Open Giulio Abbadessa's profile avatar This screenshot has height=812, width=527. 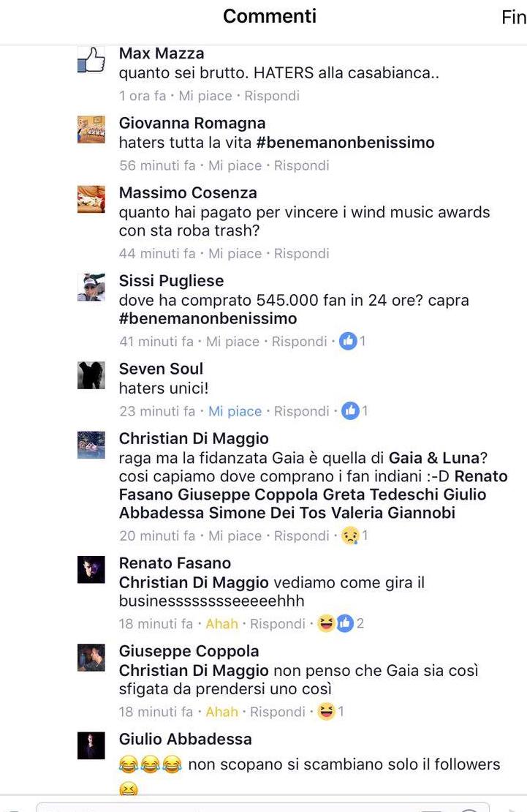point(91,745)
